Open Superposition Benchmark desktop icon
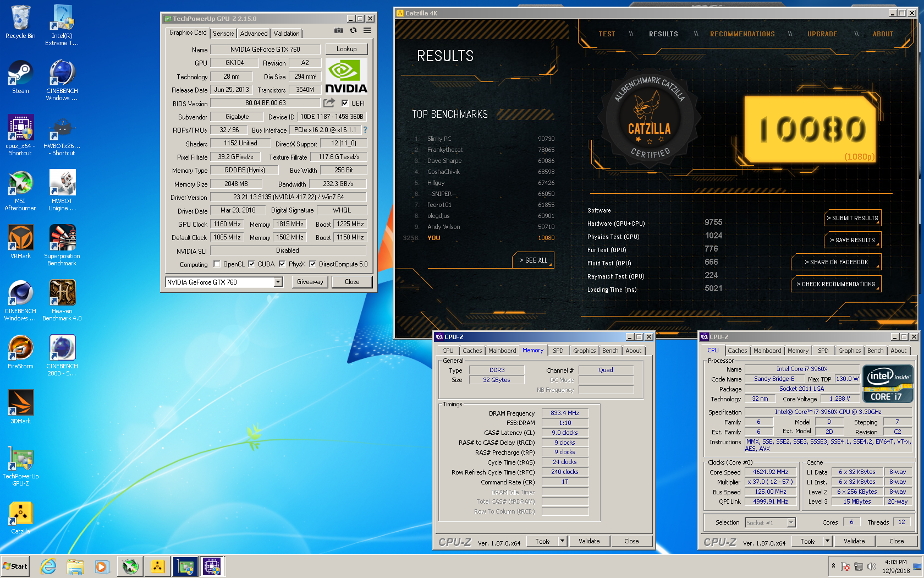 coord(62,246)
